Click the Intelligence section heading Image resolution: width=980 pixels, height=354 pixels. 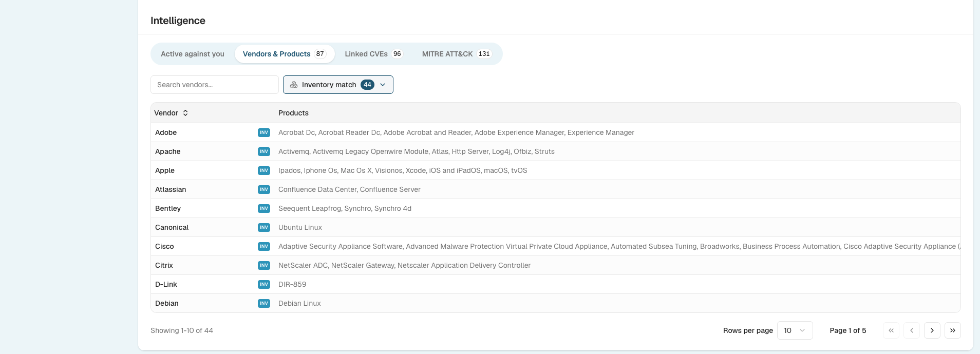tap(178, 21)
